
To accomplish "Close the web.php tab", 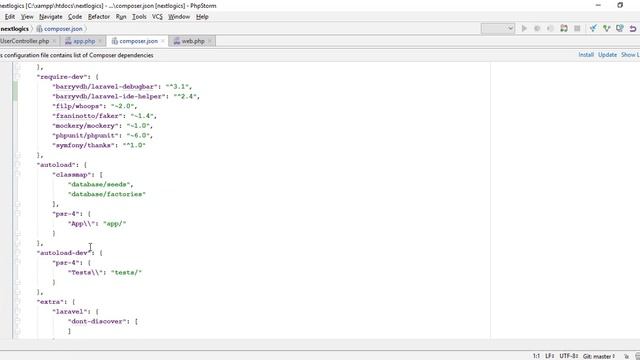I will [x=209, y=41].
